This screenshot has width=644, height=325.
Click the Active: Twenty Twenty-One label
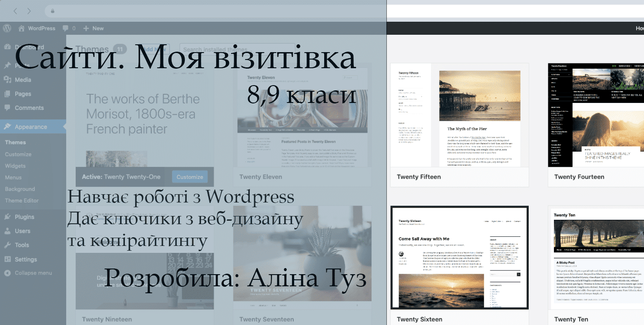pyautogui.click(x=121, y=177)
